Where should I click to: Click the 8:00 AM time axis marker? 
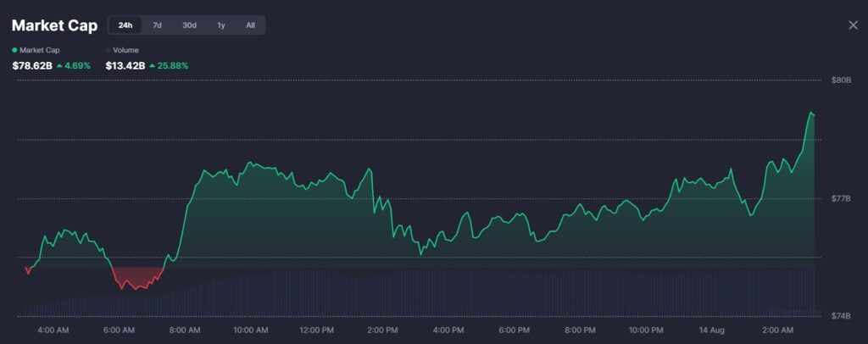(x=184, y=330)
